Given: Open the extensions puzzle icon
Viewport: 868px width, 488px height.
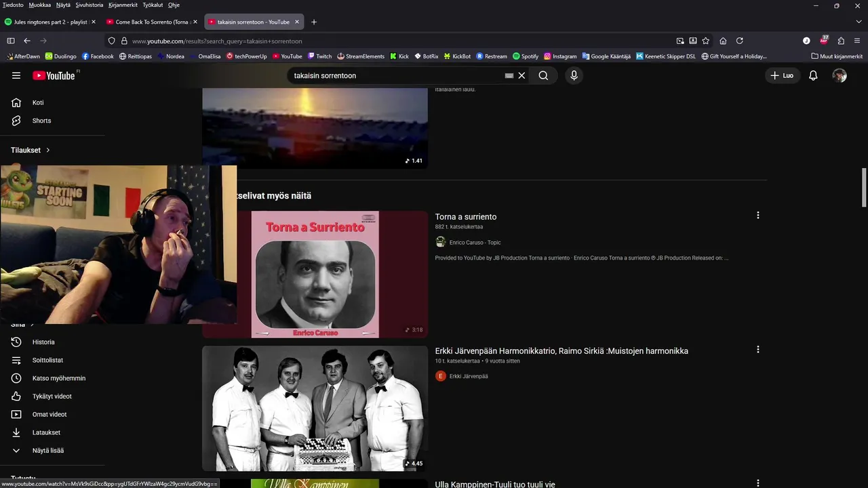Looking at the screenshot, I should click(841, 41).
